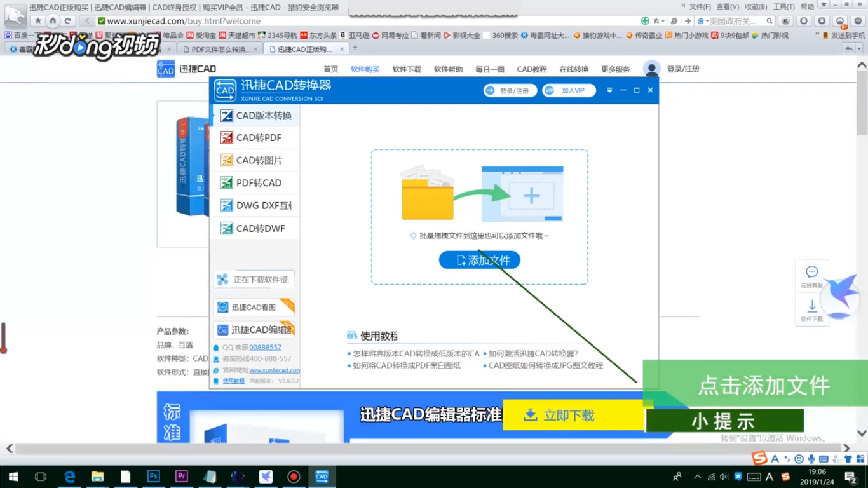Image resolution: width=868 pixels, height=488 pixels.
Task: Click 在线转换 in website navigation
Action: 574,69
